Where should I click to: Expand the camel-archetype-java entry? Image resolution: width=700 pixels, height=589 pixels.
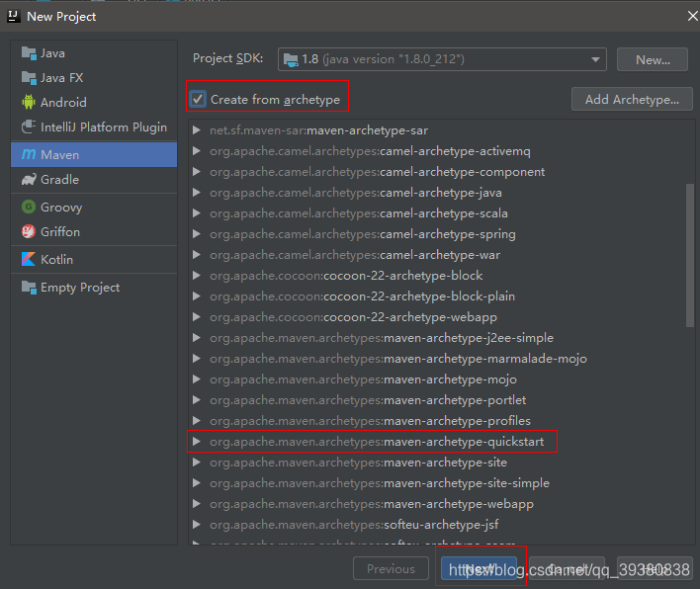tap(196, 193)
